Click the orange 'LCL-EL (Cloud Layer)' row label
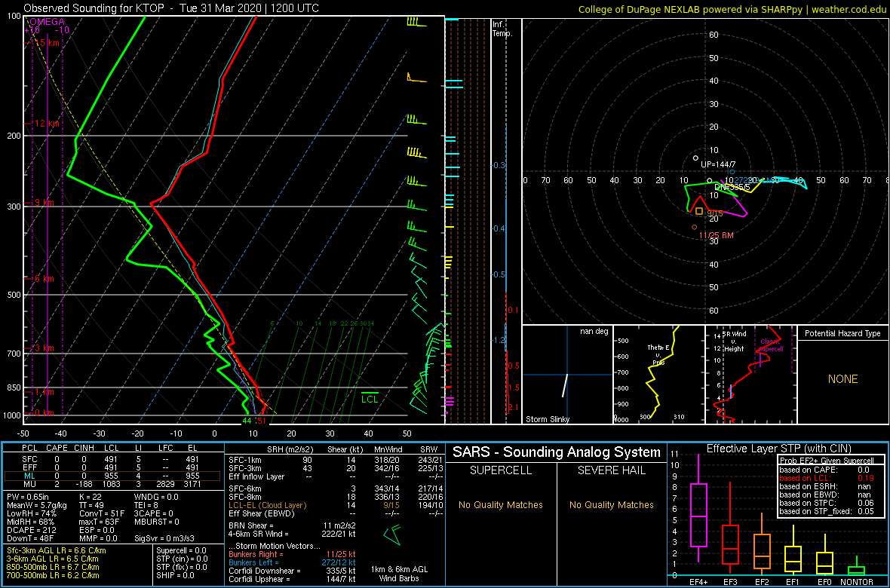Viewport: 890px width, 588px height. [x=267, y=505]
